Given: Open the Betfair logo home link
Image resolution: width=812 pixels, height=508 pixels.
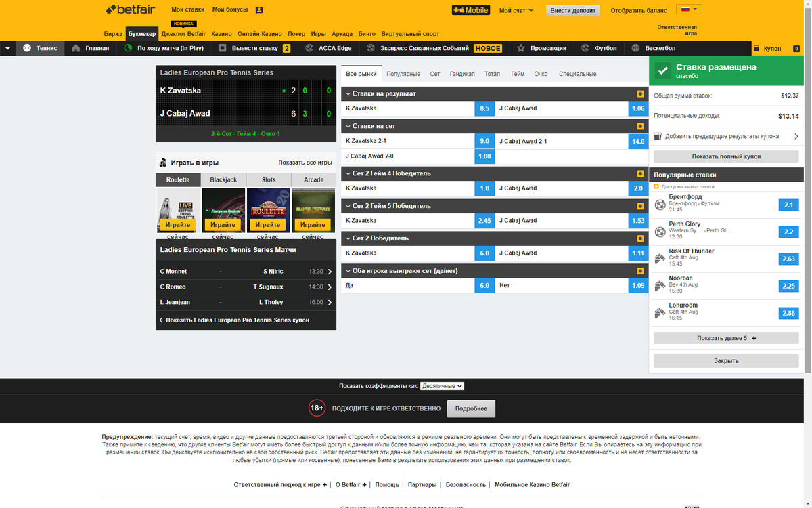Looking at the screenshot, I should coord(131,9).
